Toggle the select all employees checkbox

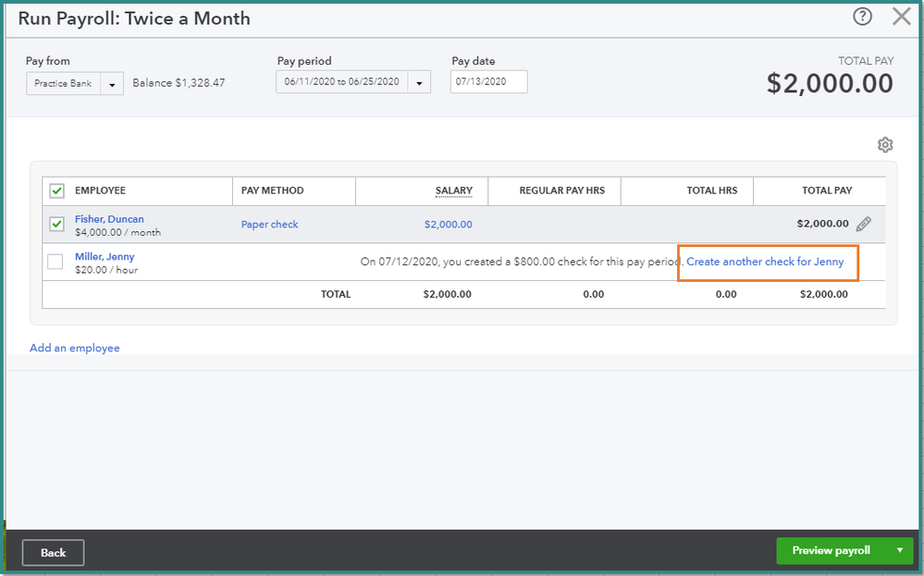pos(56,190)
